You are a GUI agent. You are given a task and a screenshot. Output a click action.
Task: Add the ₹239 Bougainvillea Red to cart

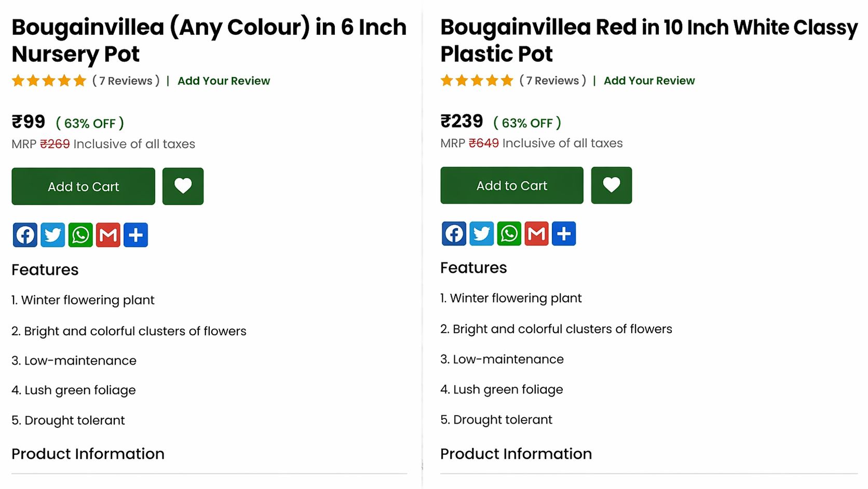pos(512,185)
